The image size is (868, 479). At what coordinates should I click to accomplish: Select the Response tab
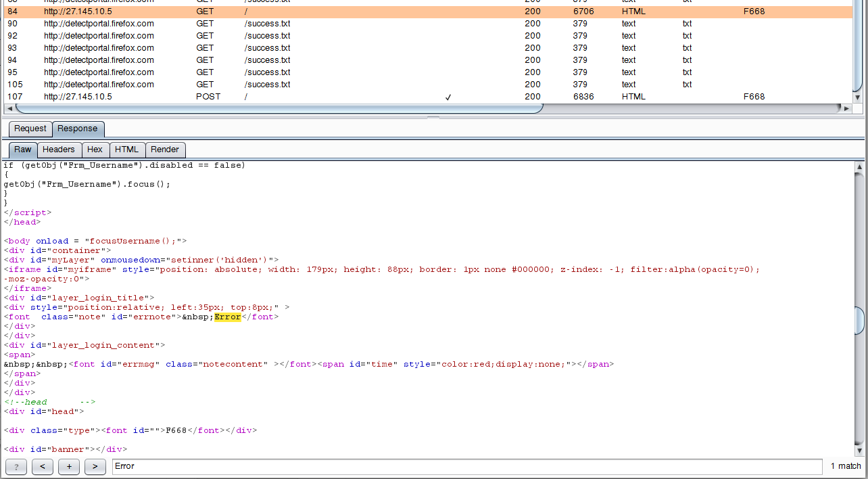click(x=77, y=129)
